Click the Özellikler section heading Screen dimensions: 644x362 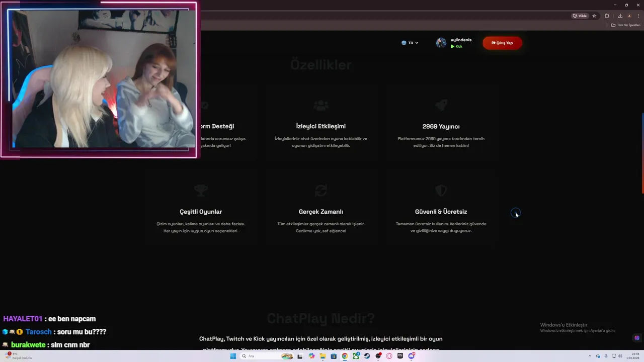pyautogui.click(x=321, y=65)
